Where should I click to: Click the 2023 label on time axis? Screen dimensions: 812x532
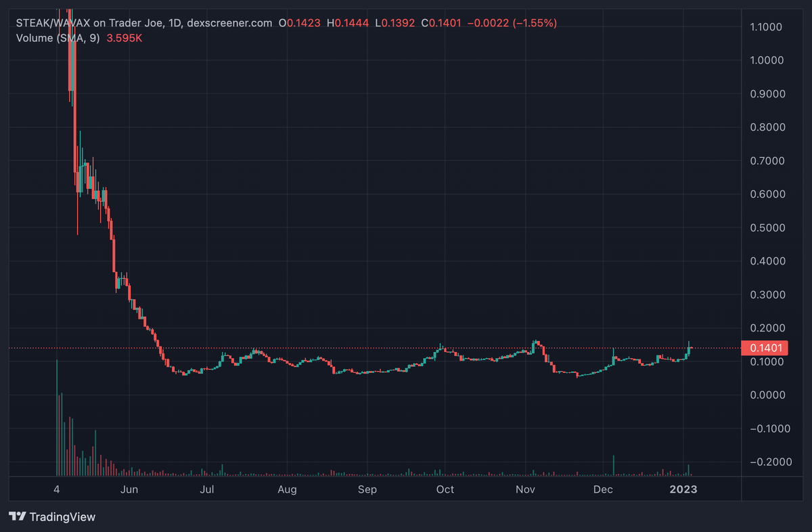point(683,489)
